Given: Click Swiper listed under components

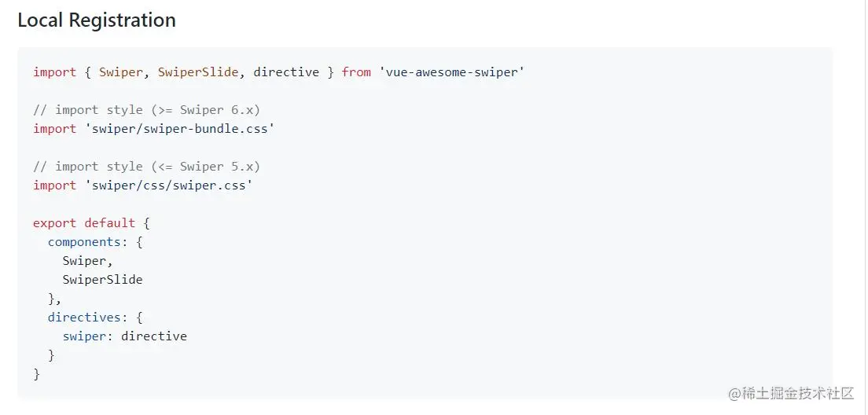Looking at the screenshot, I should [84, 261].
